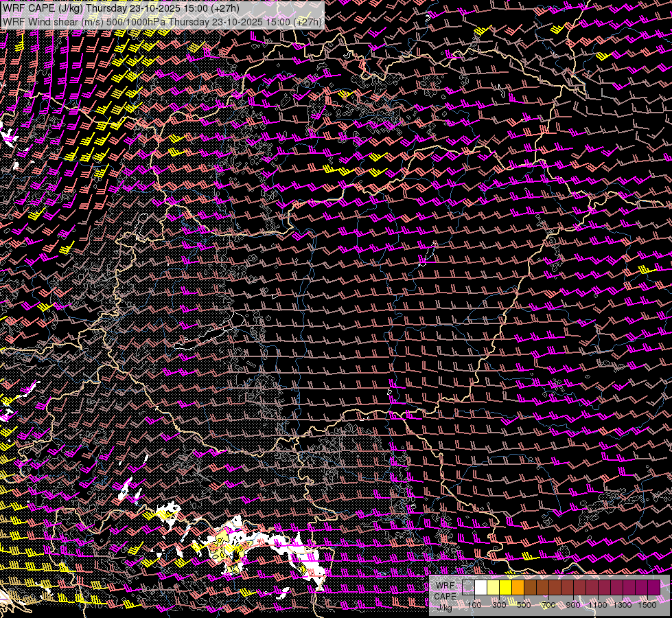Click the 700 legend scale label
The image size is (672, 618).
click(548, 605)
